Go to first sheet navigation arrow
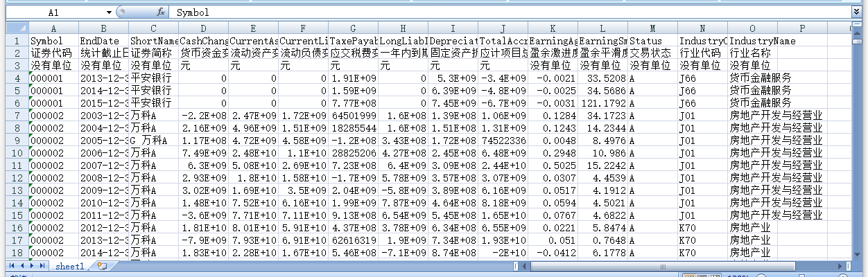The width and height of the screenshot is (868, 277). (x=11, y=266)
